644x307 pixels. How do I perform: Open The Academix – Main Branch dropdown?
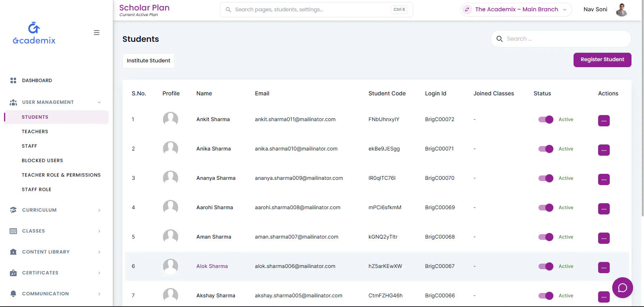click(516, 10)
